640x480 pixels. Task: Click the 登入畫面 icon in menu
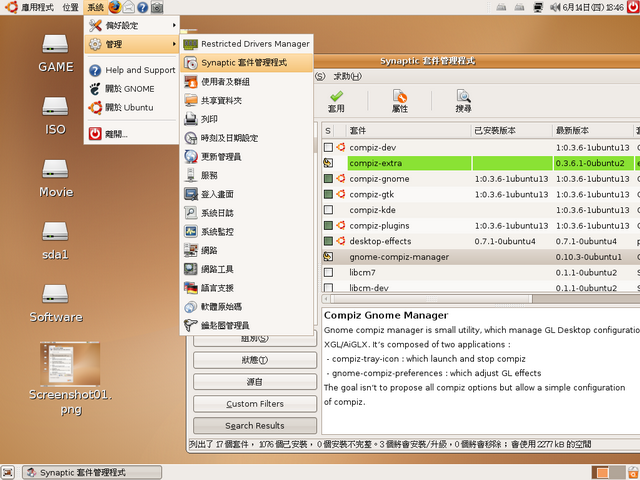pyautogui.click(x=191, y=194)
